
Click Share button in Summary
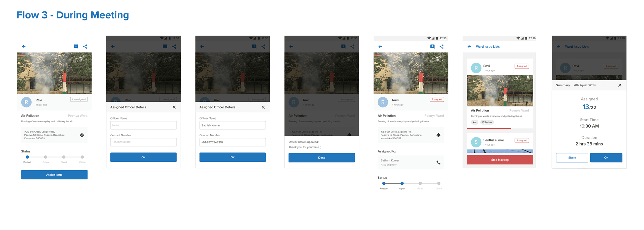pyautogui.click(x=572, y=157)
